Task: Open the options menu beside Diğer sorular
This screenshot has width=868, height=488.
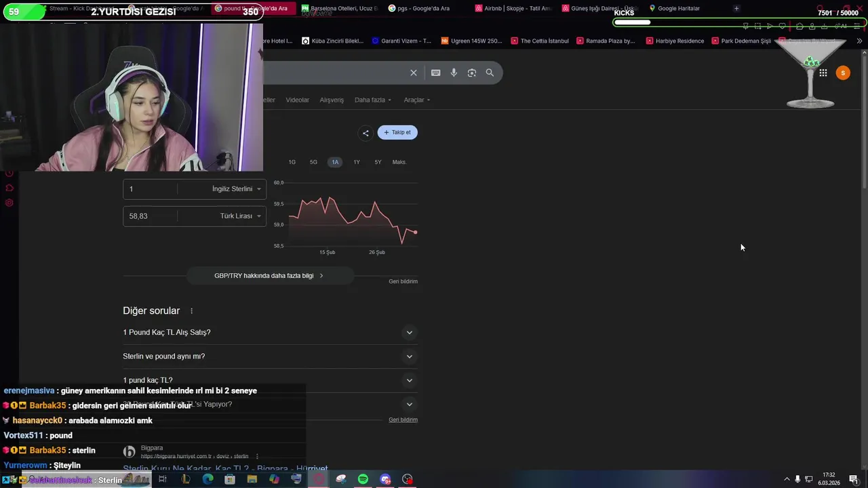Action: pos(191,311)
